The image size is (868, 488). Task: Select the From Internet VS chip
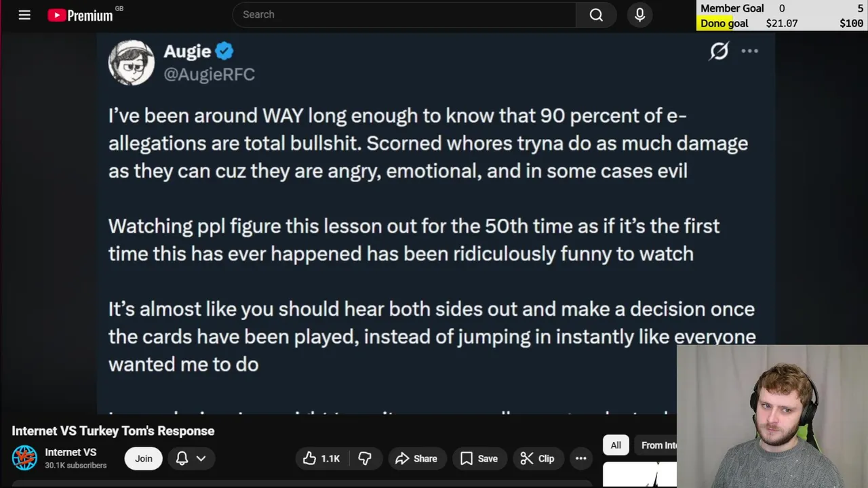coord(658,445)
